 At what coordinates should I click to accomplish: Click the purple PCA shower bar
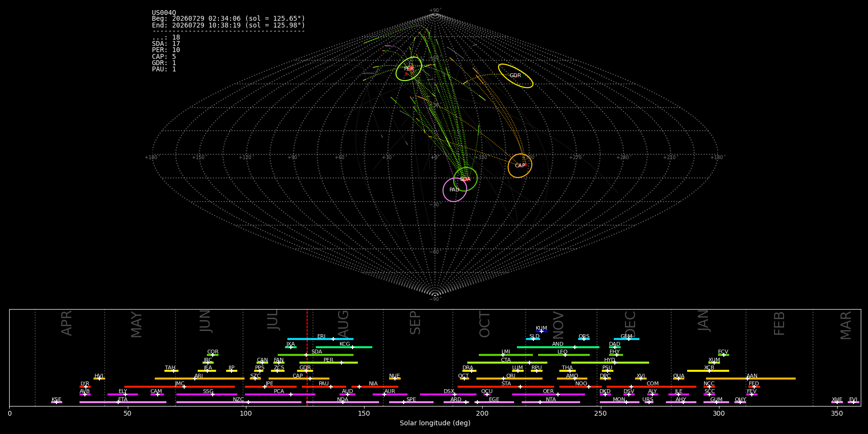tap(280, 394)
